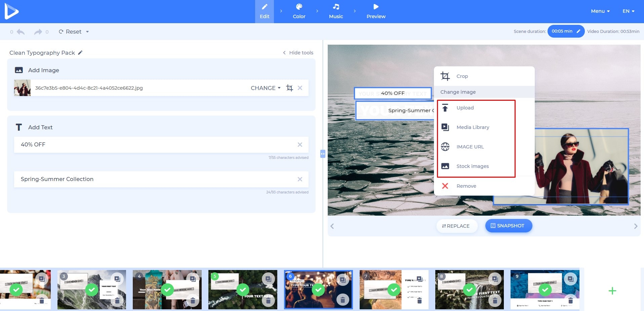This screenshot has width=644, height=311.
Task: Clear the 40% OFF text with the X
Action: (299, 144)
